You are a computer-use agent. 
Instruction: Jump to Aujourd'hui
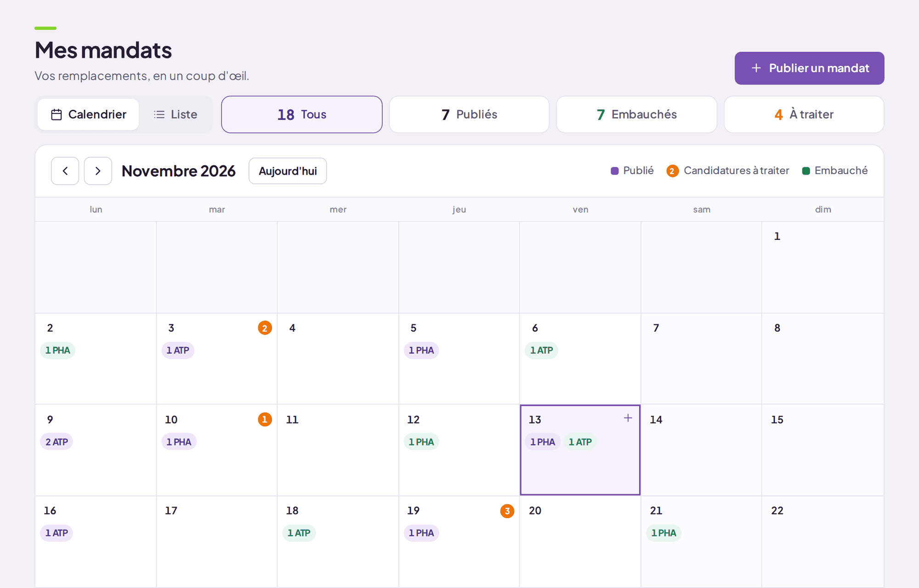(x=288, y=171)
